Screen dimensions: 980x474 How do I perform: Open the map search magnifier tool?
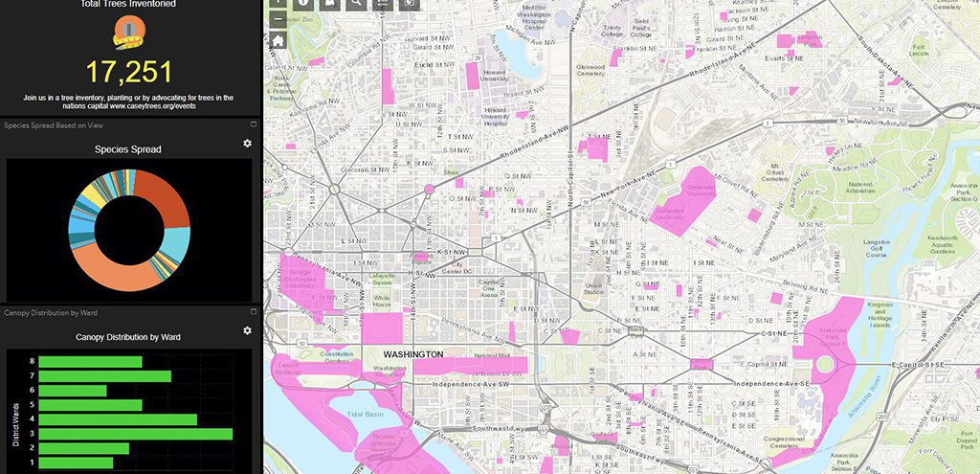click(356, 3)
